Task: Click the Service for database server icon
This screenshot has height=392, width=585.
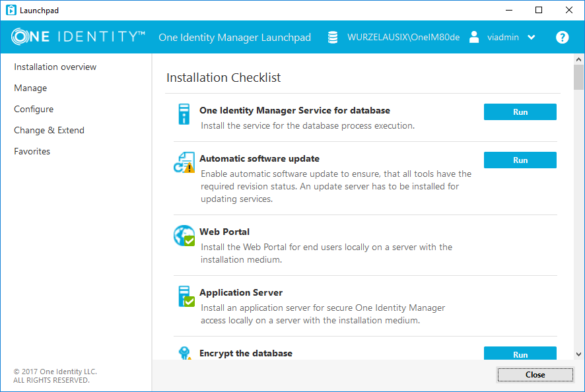Action: 184,114
